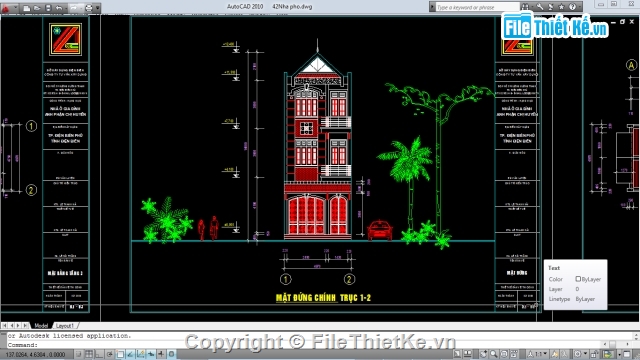This screenshot has height=360, width=640.
Task: Click the Zoom magnifier status bar icon
Action: point(494,354)
